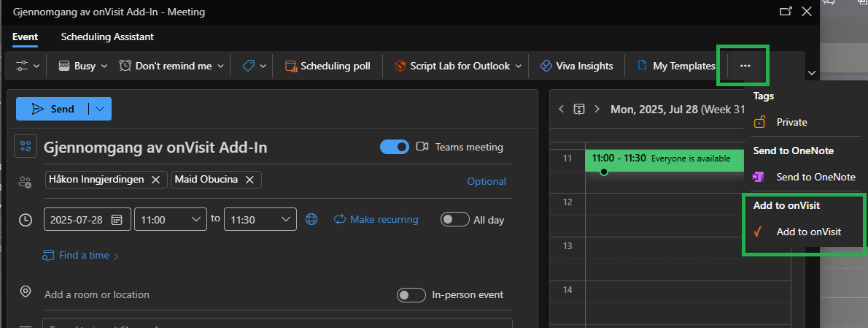Enable the All day toggle
Viewport: 868px width, 328px height.
pyautogui.click(x=455, y=219)
